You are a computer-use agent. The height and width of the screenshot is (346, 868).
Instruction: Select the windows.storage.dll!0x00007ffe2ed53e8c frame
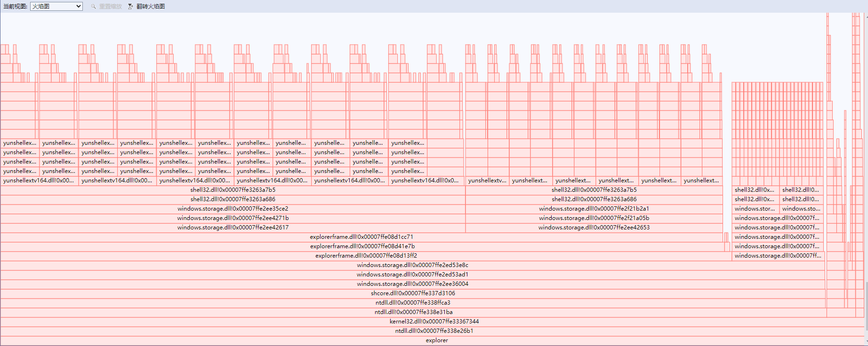(412, 265)
